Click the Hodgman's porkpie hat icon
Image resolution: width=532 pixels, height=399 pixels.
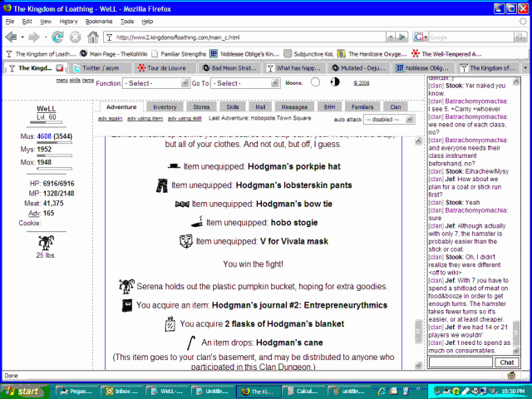[x=175, y=166]
